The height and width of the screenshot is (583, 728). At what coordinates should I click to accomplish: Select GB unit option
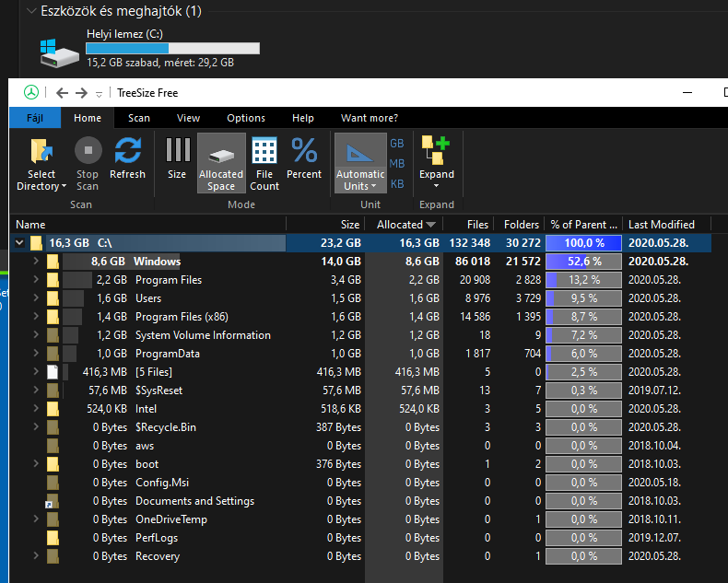[x=397, y=144]
